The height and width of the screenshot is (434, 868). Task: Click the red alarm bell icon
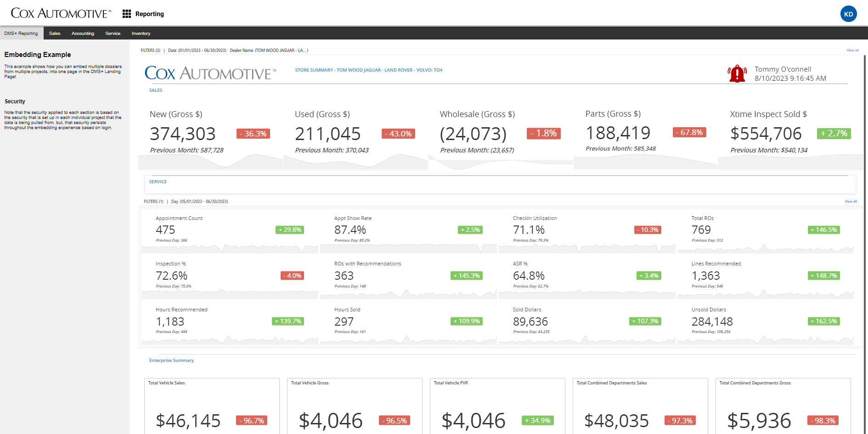tap(737, 73)
